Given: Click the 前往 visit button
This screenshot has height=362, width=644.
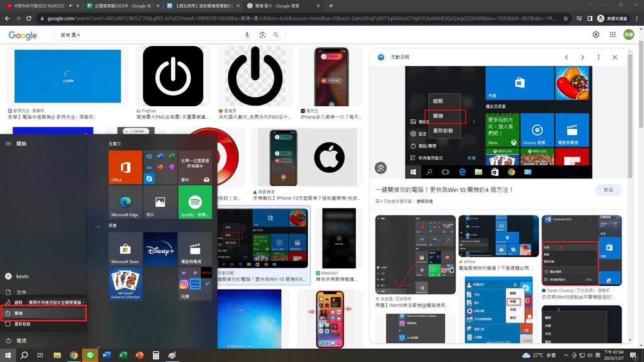Looking at the screenshot, I should click(608, 190).
